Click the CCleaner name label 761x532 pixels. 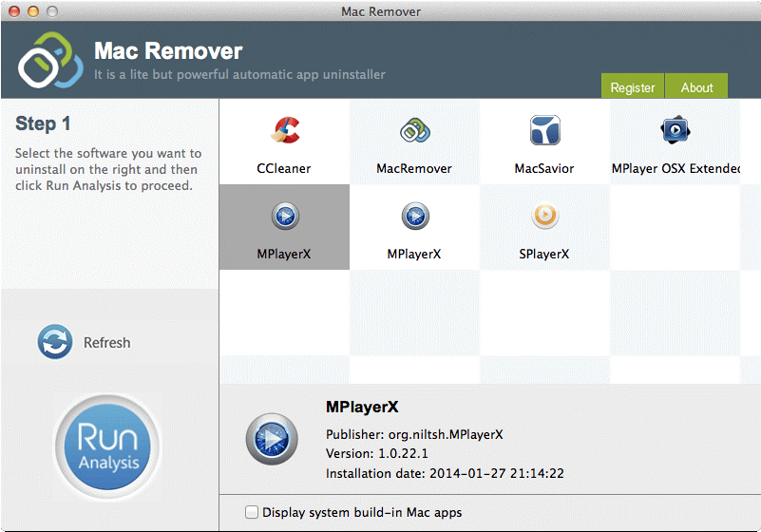[x=284, y=168]
